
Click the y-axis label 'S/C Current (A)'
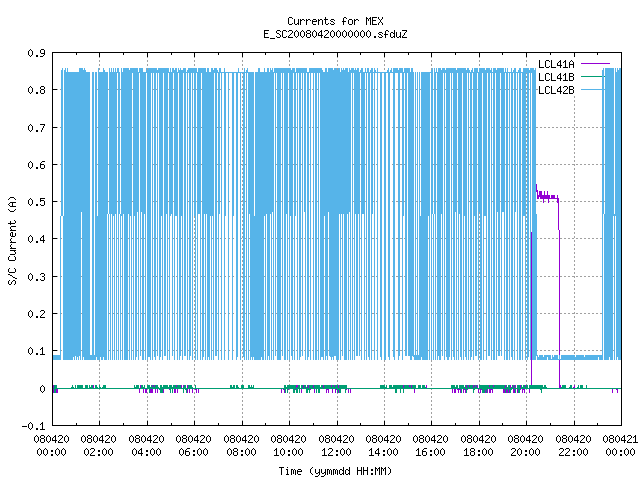(x=13, y=240)
